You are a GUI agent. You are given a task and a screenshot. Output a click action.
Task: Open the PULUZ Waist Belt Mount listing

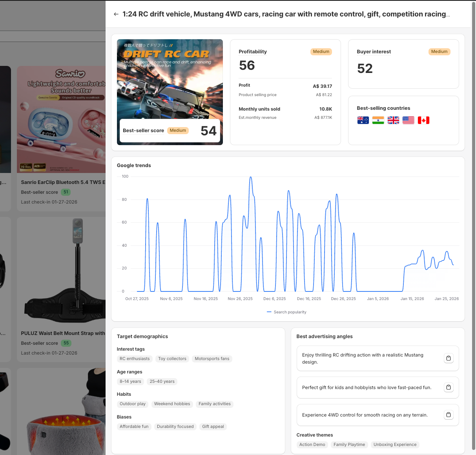[63, 333]
